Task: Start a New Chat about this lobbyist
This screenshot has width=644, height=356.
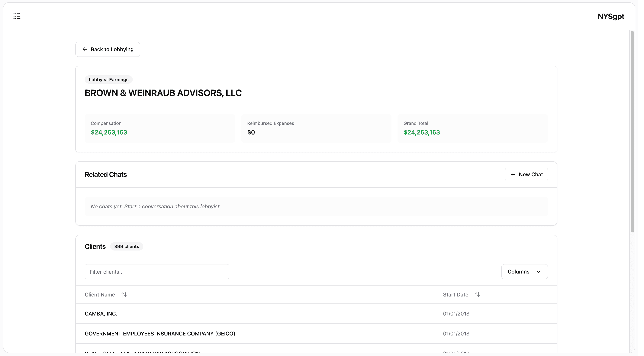Action: coord(526,174)
